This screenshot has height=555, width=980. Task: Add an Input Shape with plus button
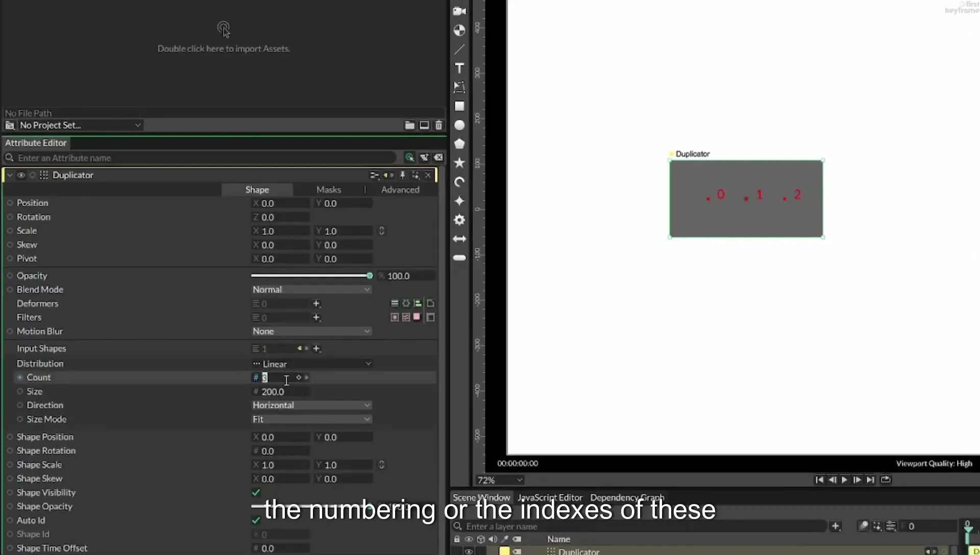pos(316,348)
